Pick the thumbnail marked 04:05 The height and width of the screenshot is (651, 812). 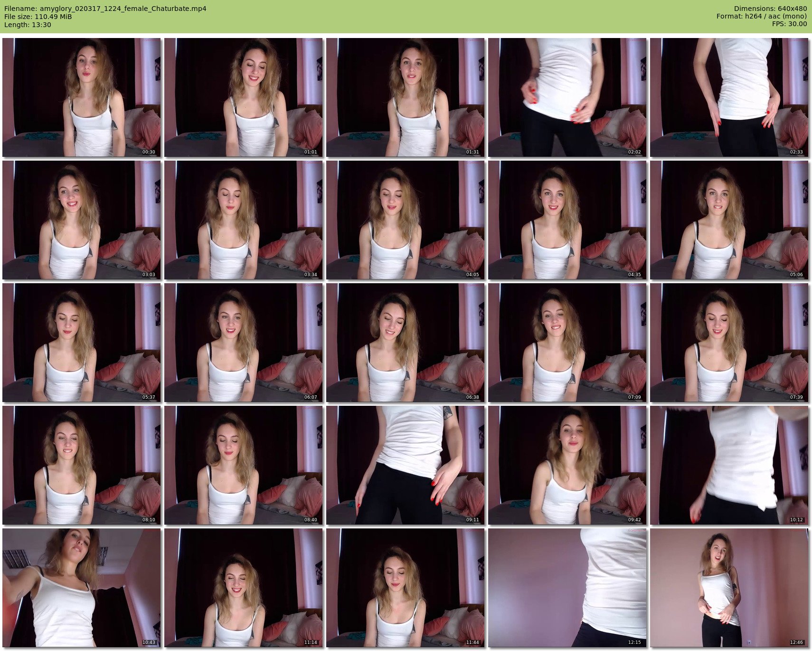click(406, 220)
